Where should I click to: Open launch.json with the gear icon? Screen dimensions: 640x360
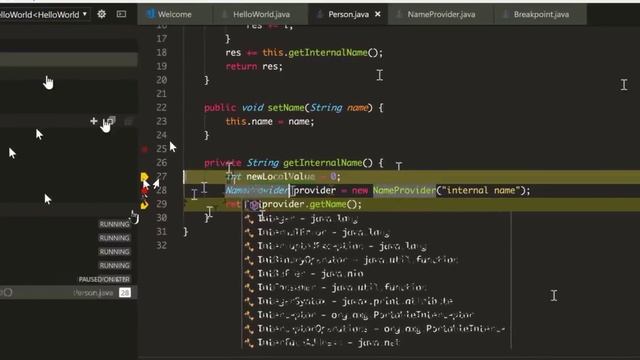102,14
